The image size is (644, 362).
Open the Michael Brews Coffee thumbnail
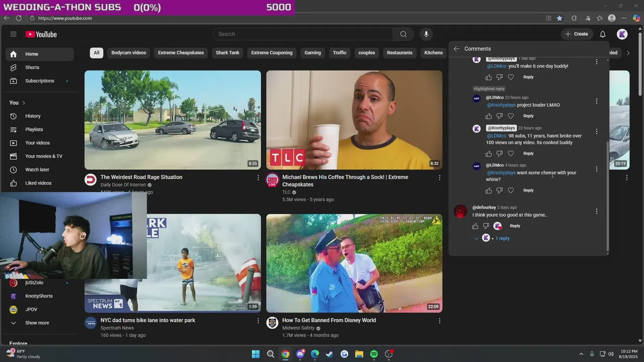tap(354, 120)
